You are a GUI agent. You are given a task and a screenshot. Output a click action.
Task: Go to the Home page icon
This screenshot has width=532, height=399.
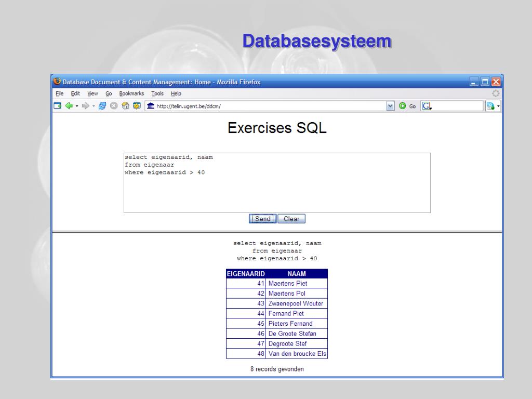tap(126, 106)
